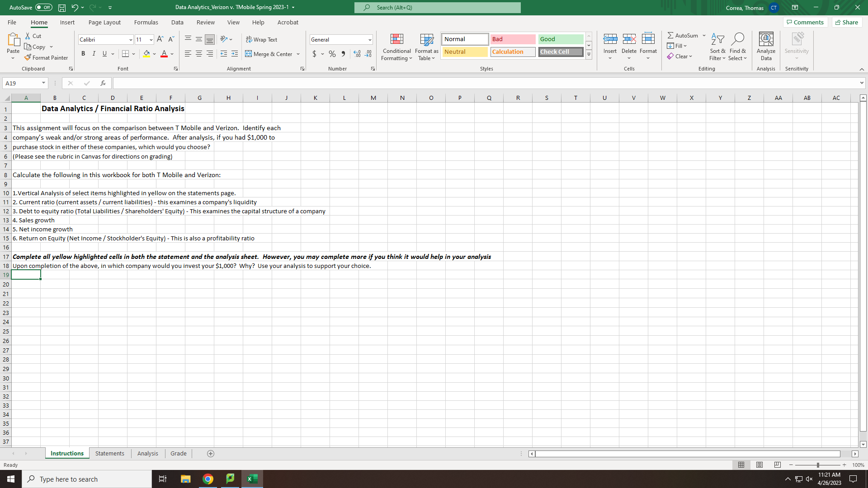Click the Merge & Center icon
The image size is (868, 488).
(249, 54)
